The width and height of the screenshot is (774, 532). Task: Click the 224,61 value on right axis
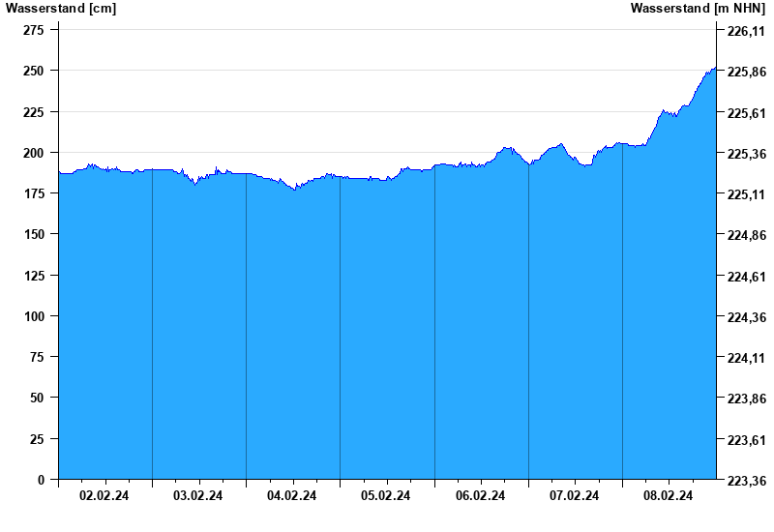point(747,277)
